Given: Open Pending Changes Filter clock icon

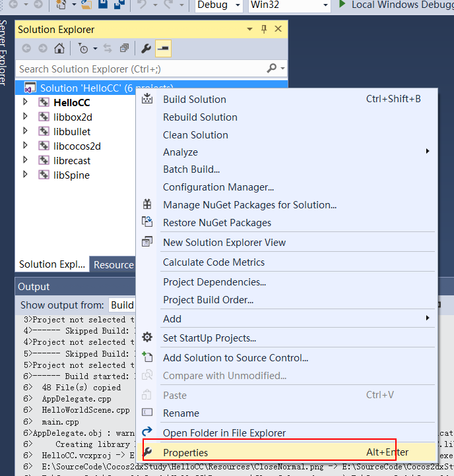Looking at the screenshot, I should 83,48.
